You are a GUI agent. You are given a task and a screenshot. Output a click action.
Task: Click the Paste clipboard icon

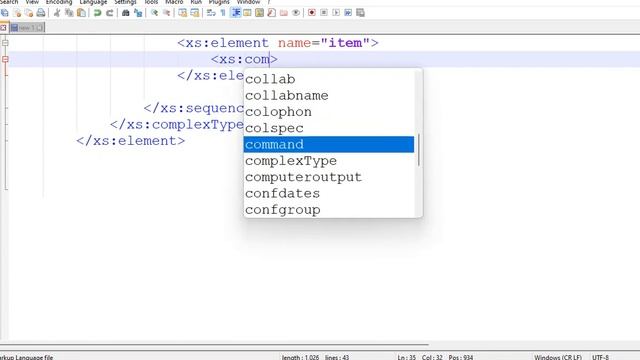(82, 13)
